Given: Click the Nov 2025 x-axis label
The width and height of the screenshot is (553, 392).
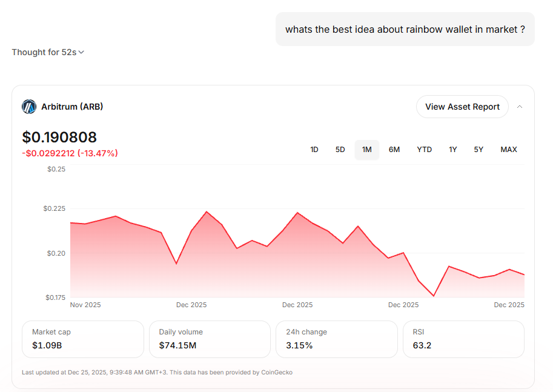Looking at the screenshot, I should tap(85, 305).
